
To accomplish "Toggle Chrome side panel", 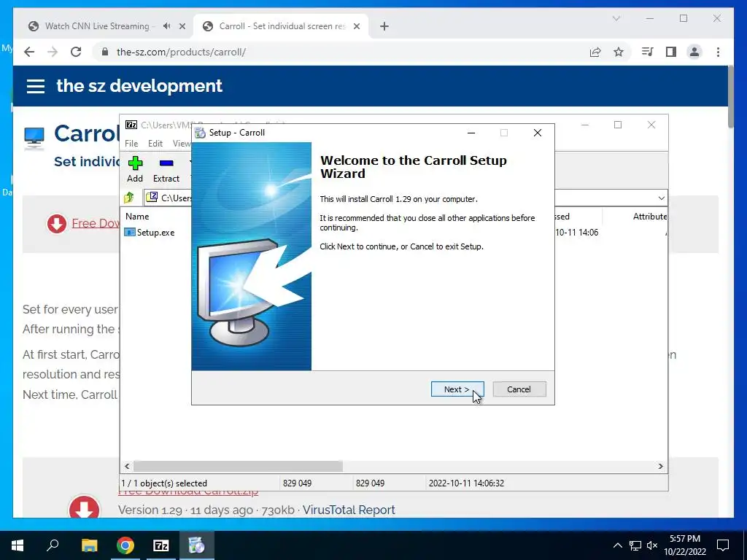I will point(671,52).
